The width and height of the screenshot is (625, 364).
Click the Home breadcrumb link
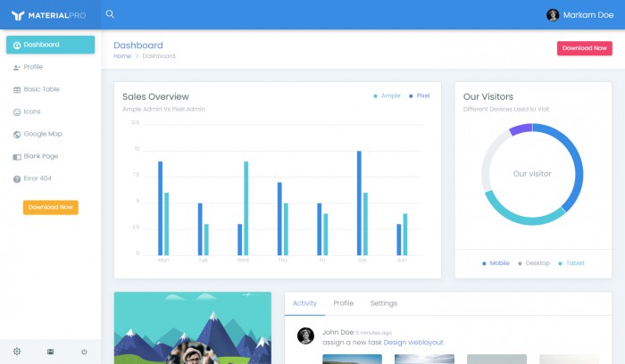(x=122, y=56)
